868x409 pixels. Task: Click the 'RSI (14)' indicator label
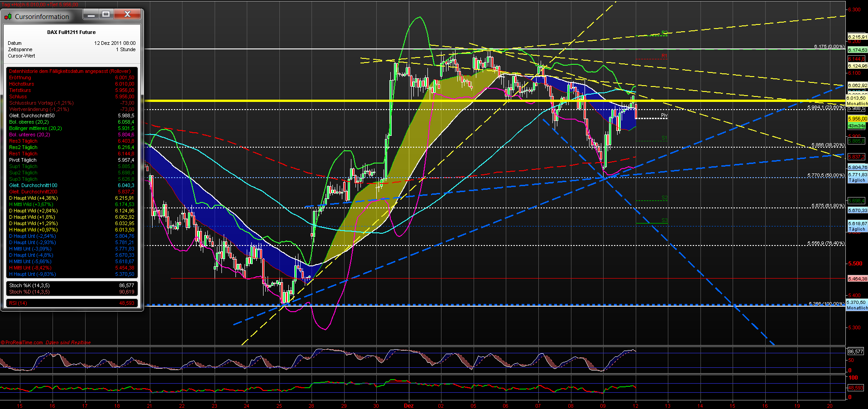click(18, 303)
